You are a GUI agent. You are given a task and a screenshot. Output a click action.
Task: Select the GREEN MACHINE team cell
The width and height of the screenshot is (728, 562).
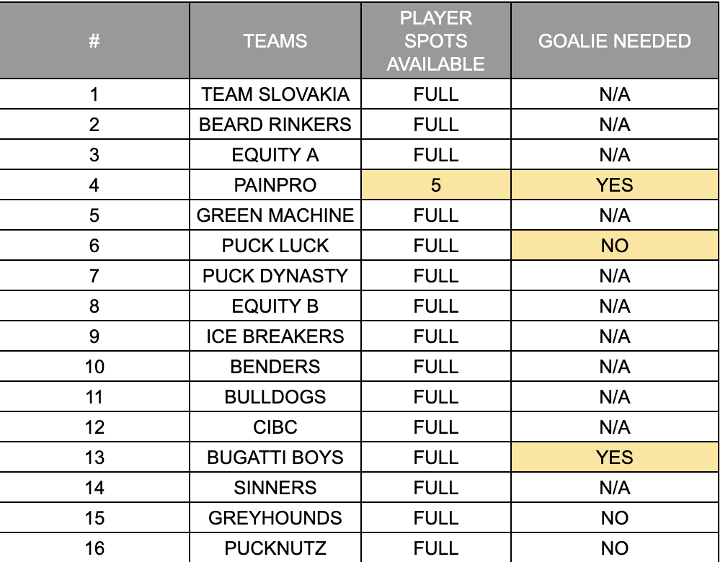[275, 215]
